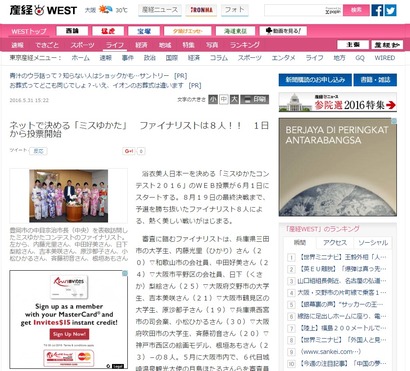Screen dimensions: 410x371
Task: Open ranking item 7 陸上 福島200メートル
Action: (x=342, y=328)
